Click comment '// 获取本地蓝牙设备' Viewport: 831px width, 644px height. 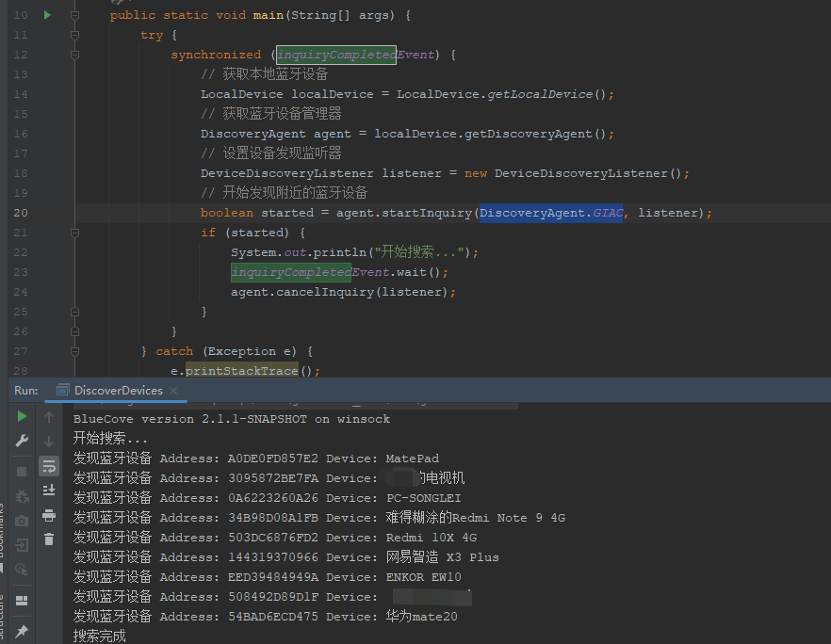265,74
